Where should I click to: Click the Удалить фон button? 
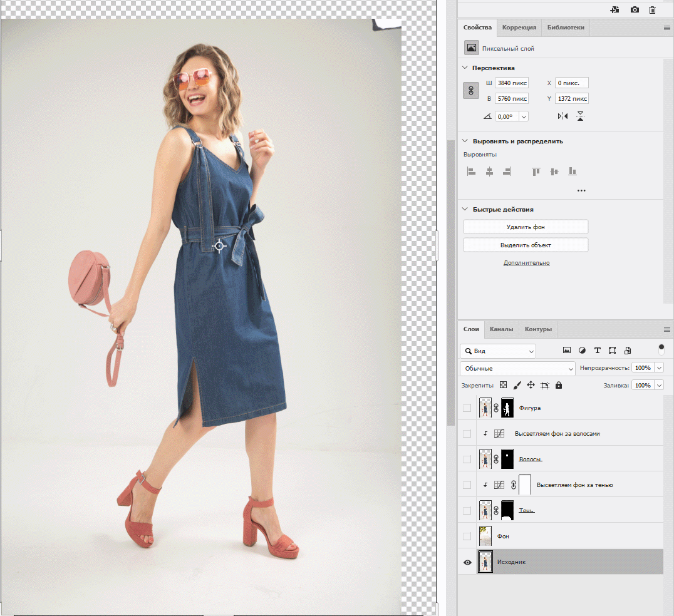[x=526, y=227]
